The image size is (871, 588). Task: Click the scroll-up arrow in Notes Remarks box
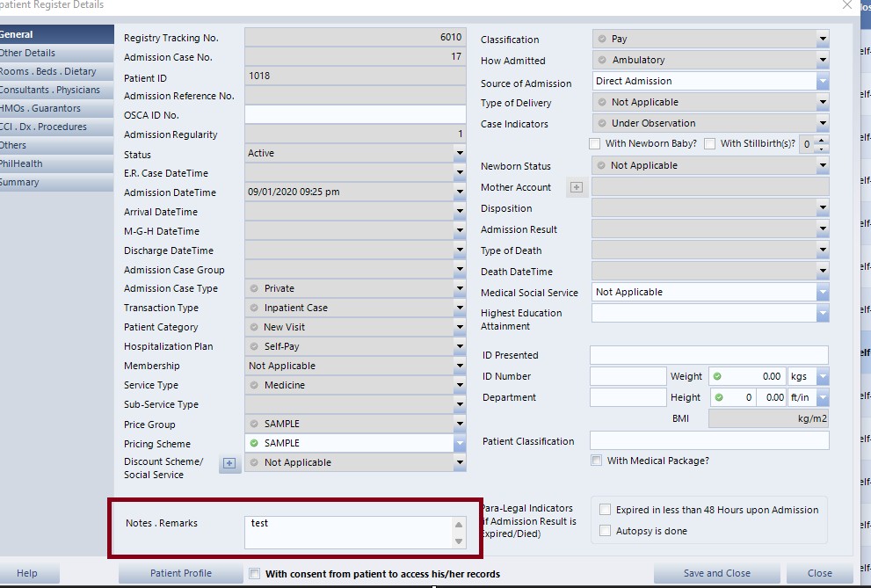click(x=459, y=524)
